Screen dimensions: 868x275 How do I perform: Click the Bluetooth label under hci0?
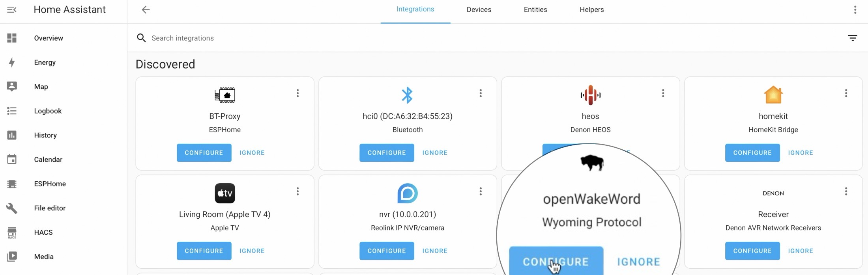click(408, 130)
